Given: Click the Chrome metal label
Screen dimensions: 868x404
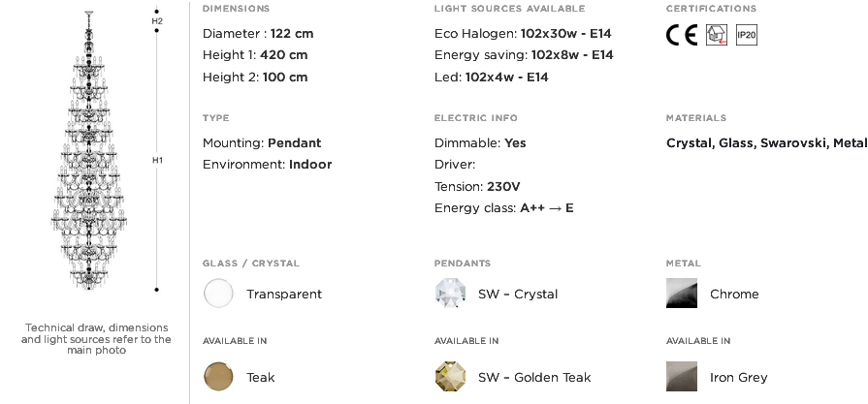Looking at the screenshot, I should (x=734, y=294).
